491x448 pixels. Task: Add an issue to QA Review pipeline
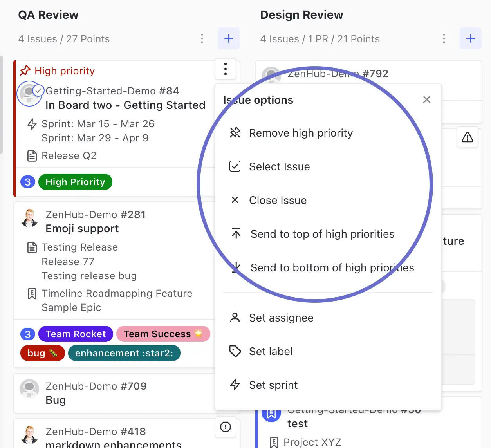click(x=229, y=38)
